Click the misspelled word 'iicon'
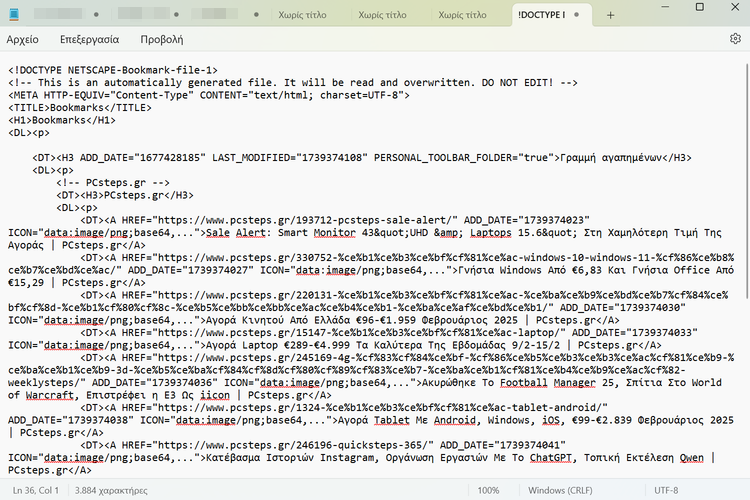Image resolution: width=750 pixels, height=500 pixels. [215, 395]
